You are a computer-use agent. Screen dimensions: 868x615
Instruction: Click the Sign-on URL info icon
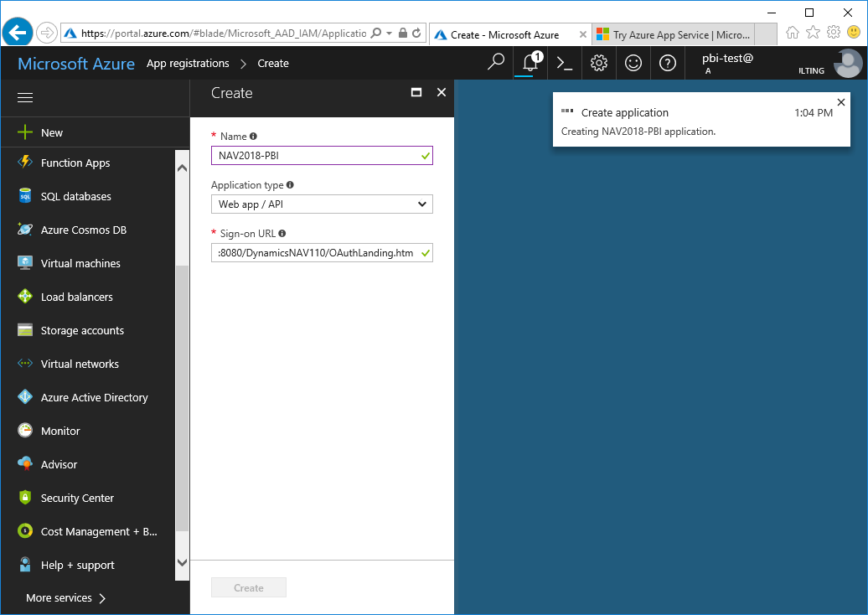282,234
